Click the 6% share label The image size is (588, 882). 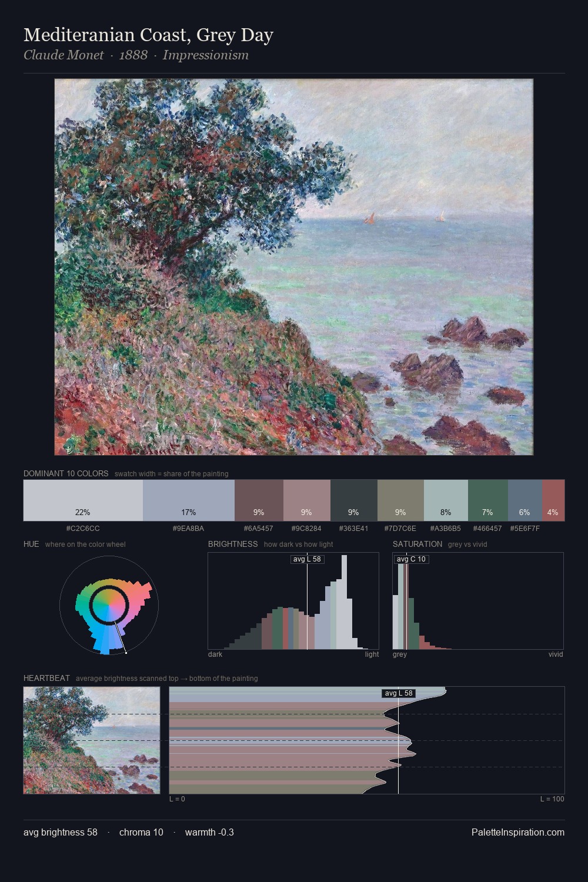(x=524, y=512)
